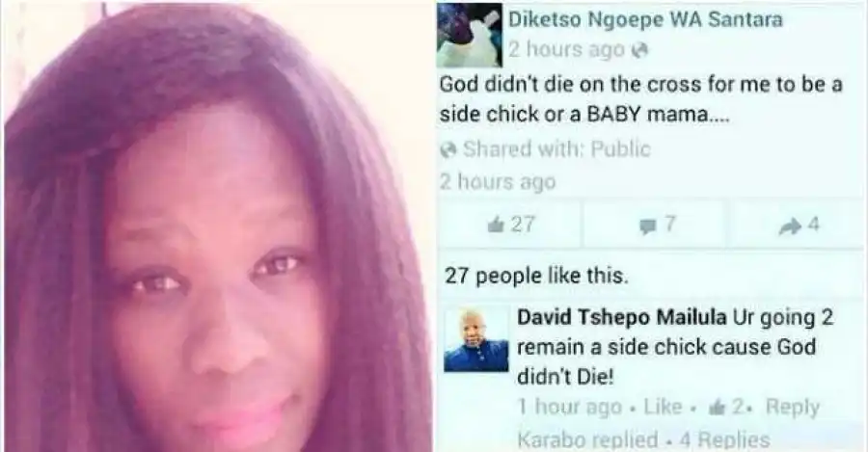Click the comment's thumbs-up icon with 2

pos(717,408)
